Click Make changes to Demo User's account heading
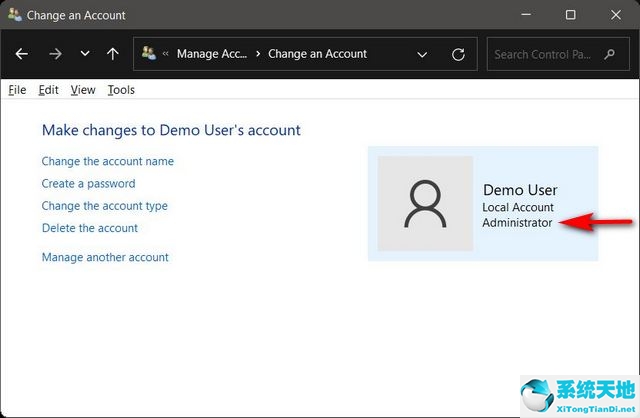Image resolution: width=640 pixels, height=418 pixels. coord(171,130)
